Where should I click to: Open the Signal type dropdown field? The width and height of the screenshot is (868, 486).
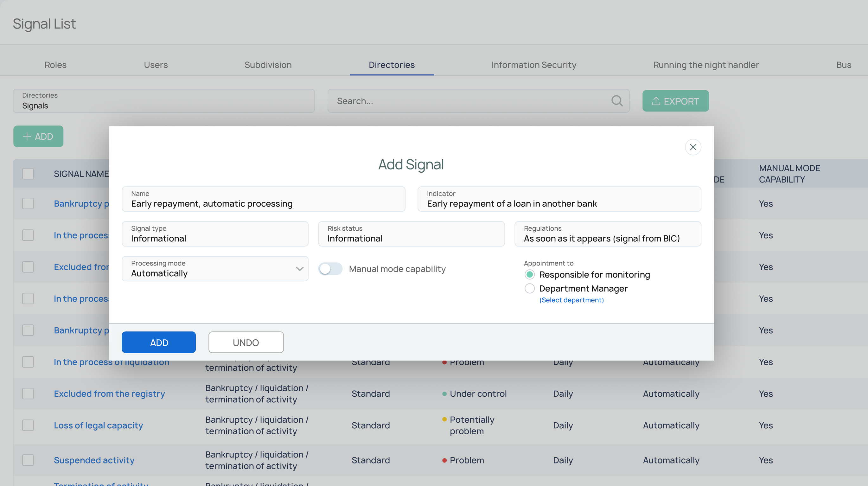point(215,234)
